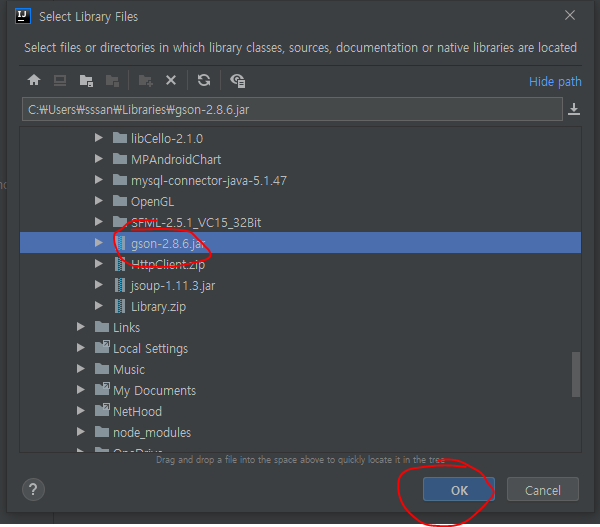This screenshot has width=600, height=527.
Task: Click the Delete (X) toolbar icon
Action: pos(171,80)
